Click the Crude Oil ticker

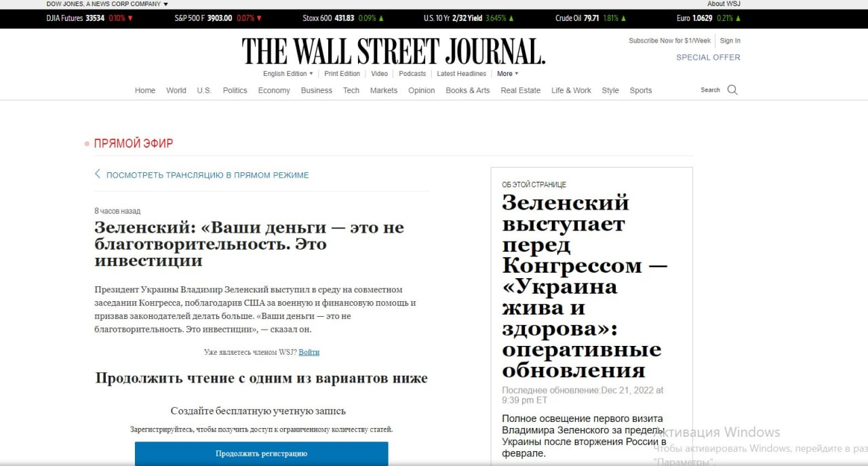(591, 18)
